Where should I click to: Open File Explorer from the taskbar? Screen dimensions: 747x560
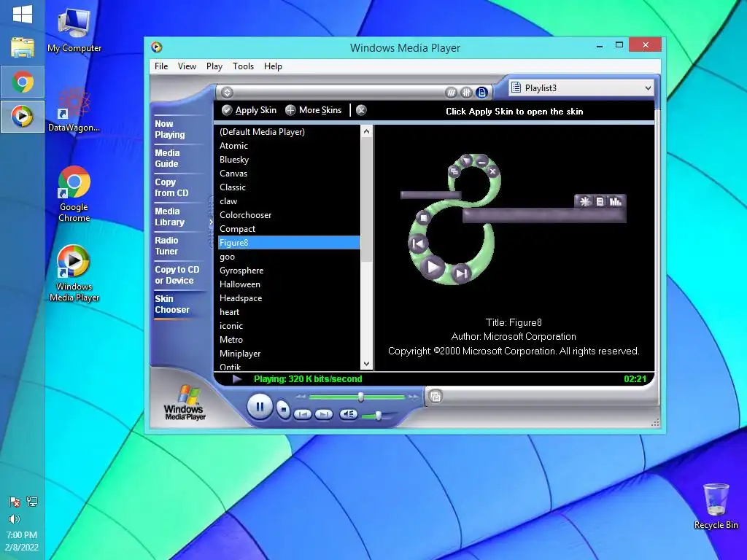[x=23, y=47]
